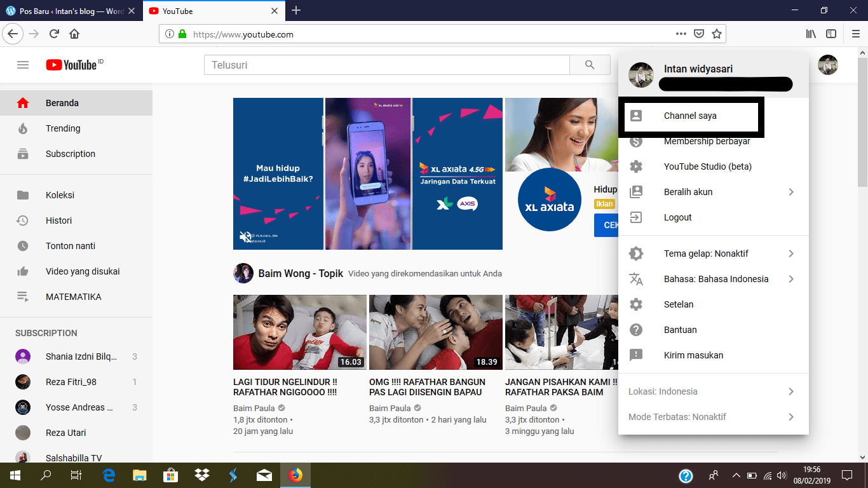Click the Bantuan question mark icon
Image resolution: width=868 pixels, height=488 pixels.
[x=635, y=330]
